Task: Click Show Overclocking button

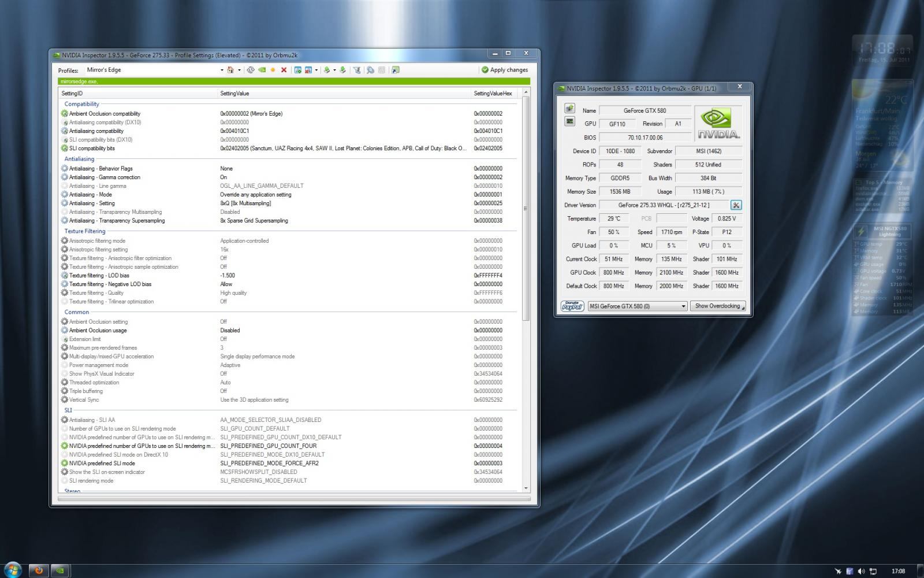Action: pyautogui.click(x=718, y=306)
